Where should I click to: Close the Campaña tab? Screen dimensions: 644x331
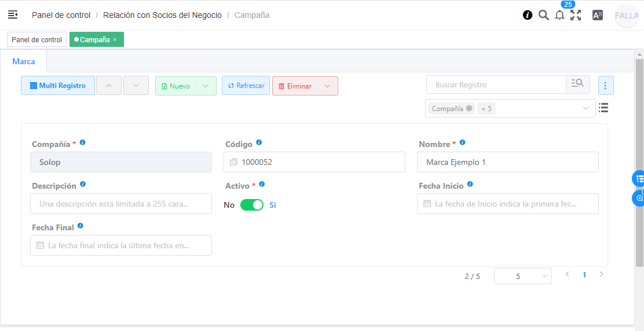pos(115,40)
